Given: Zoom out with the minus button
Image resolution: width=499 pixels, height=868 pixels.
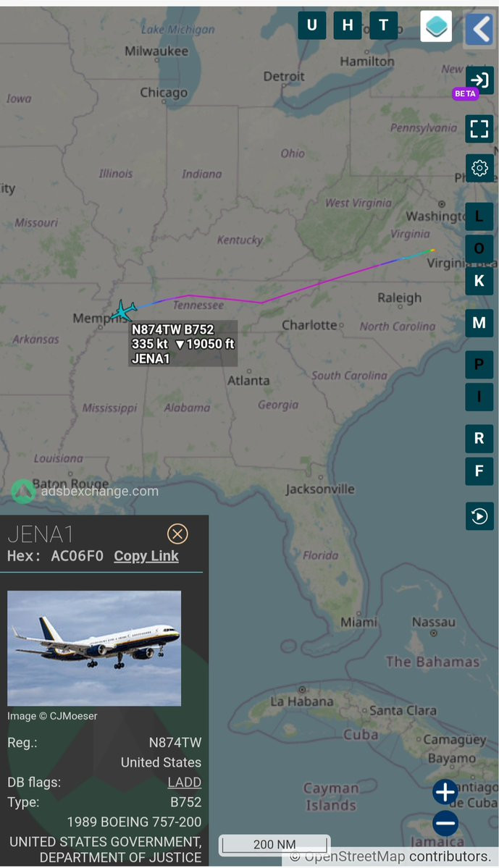Looking at the screenshot, I should 445,823.
